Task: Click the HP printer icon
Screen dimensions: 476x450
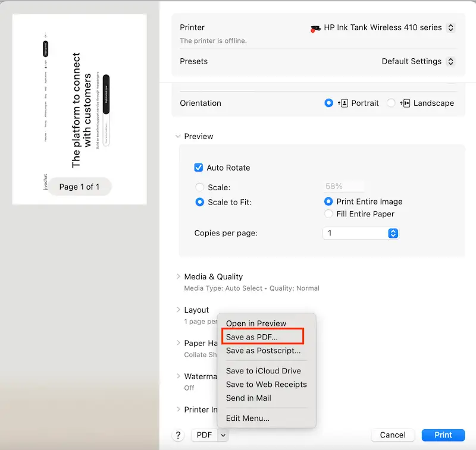Action: click(316, 28)
